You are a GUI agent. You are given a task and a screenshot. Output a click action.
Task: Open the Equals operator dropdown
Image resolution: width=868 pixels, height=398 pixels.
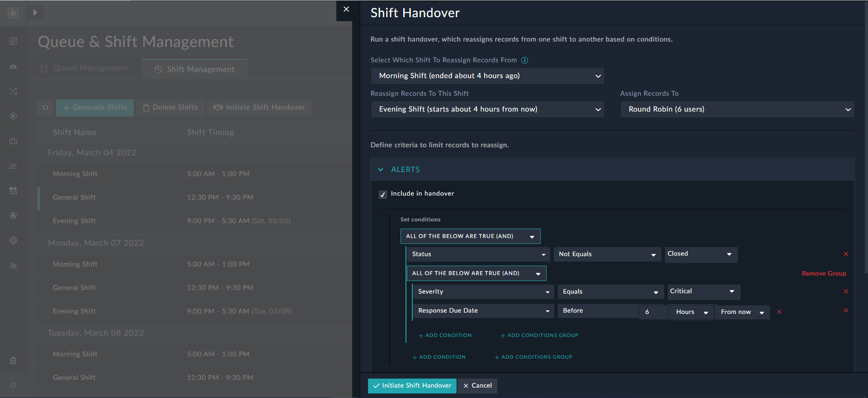[610, 292]
